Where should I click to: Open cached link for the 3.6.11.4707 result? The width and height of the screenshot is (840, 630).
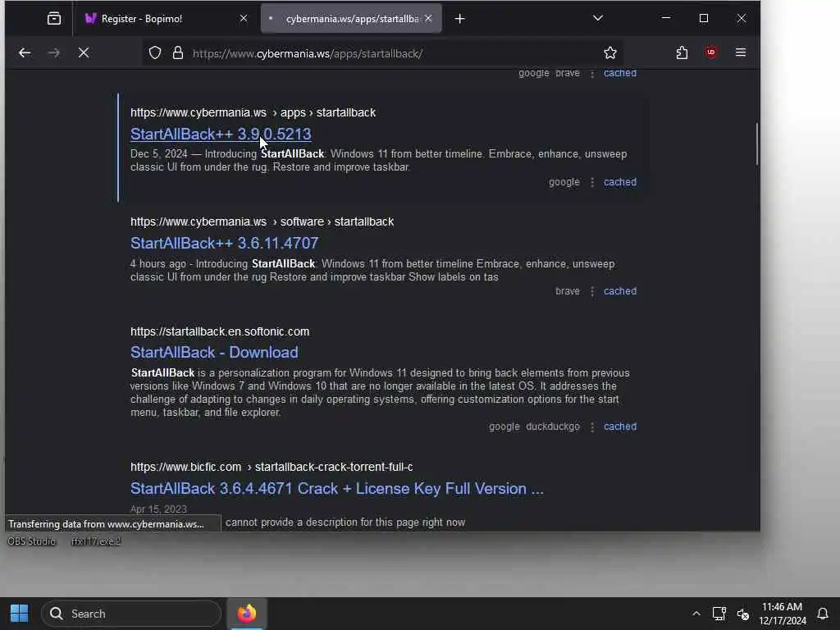click(x=620, y=291)
